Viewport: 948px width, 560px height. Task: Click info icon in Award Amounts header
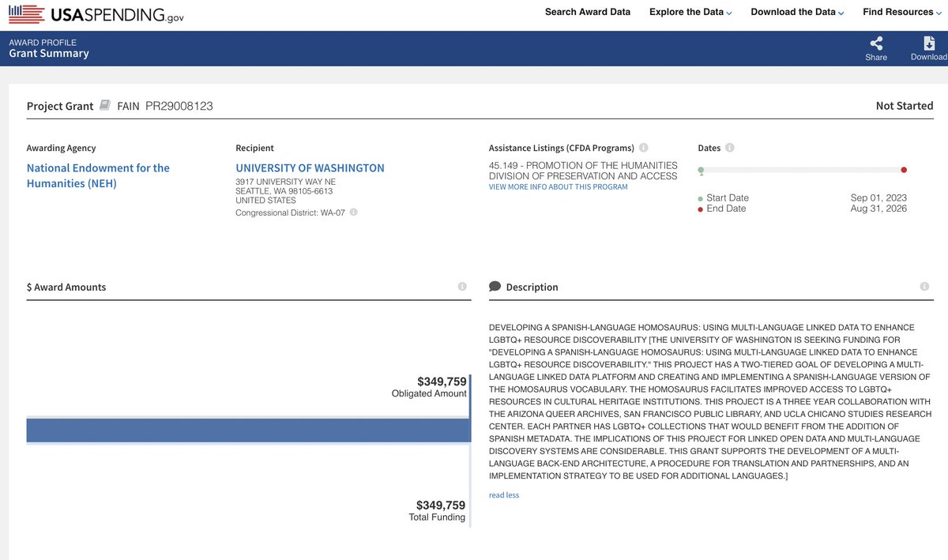462,287
